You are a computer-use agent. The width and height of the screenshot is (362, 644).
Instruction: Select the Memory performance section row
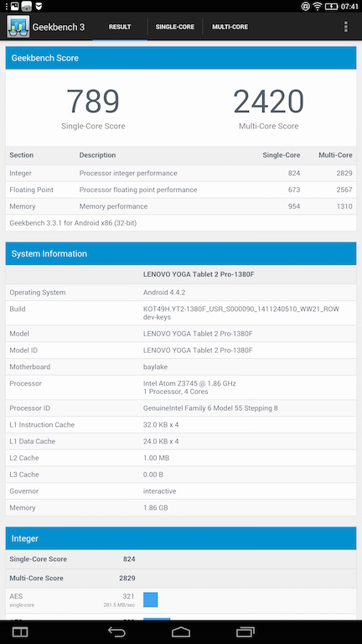(x=181, y=206)
